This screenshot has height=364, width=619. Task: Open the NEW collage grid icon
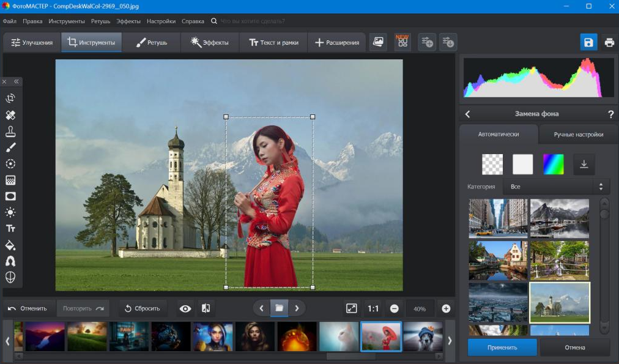tap(402, 42)
